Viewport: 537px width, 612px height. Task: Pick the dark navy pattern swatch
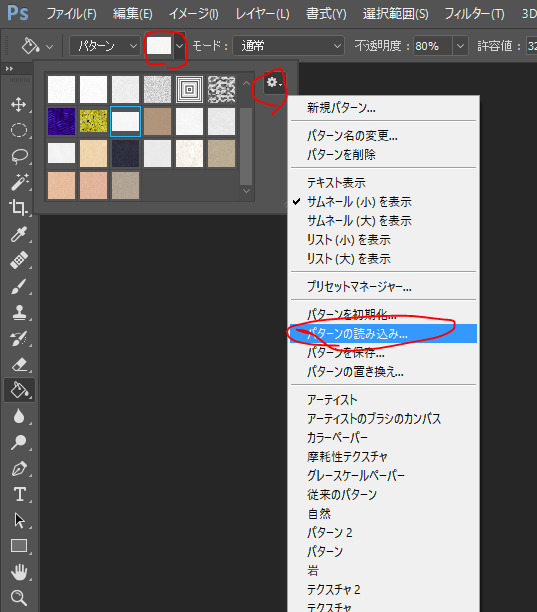[x=125, y=154]
